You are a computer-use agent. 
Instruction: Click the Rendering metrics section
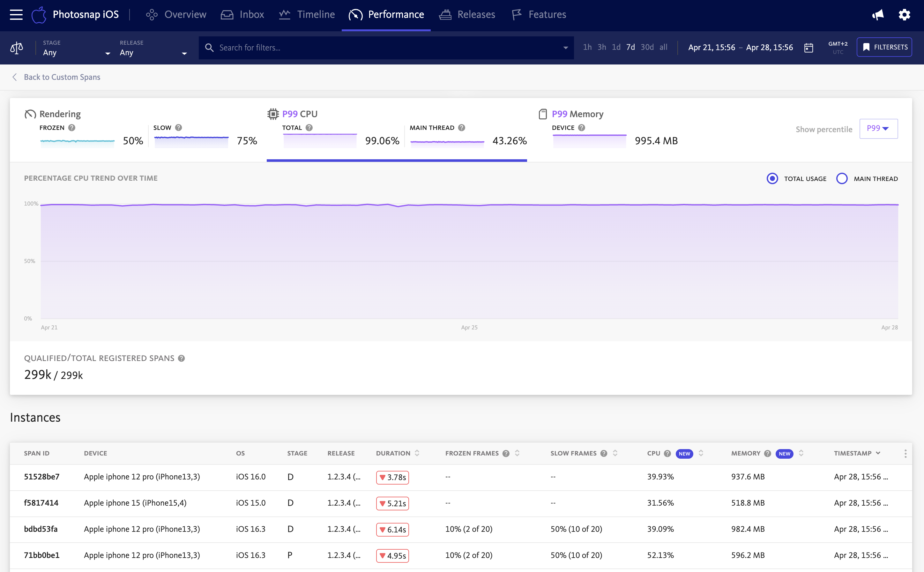click(141, 129)
